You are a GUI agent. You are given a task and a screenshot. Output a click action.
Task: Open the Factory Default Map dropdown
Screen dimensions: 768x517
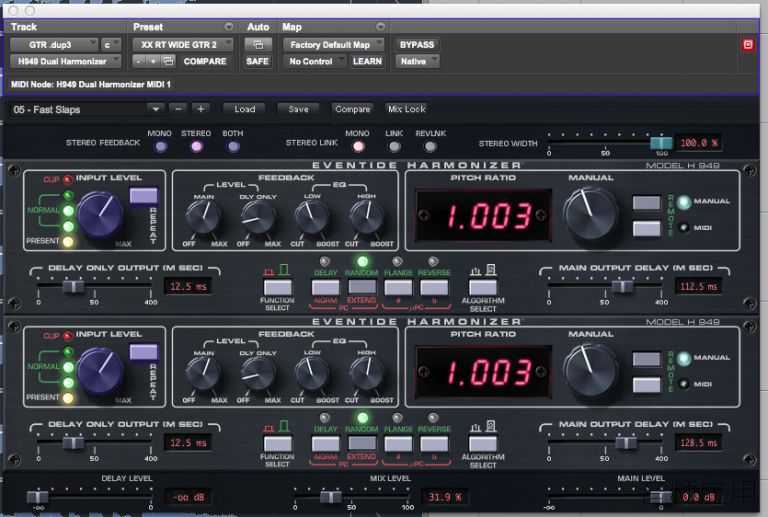click(334, 45)
